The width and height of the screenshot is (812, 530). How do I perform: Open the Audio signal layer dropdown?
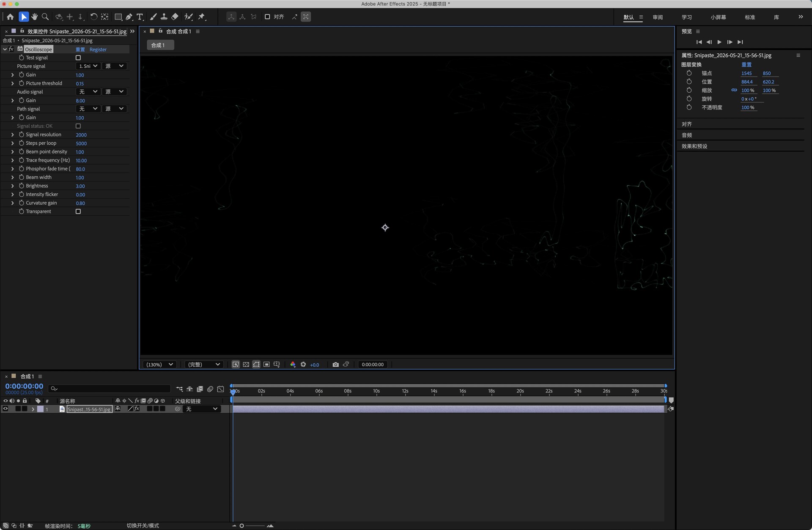click(x=88, y=92)
